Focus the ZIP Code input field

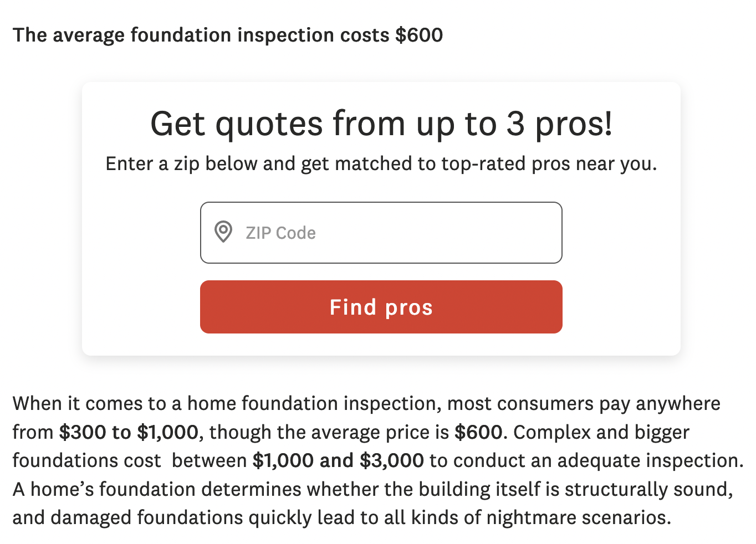click(x=399, y=233)
